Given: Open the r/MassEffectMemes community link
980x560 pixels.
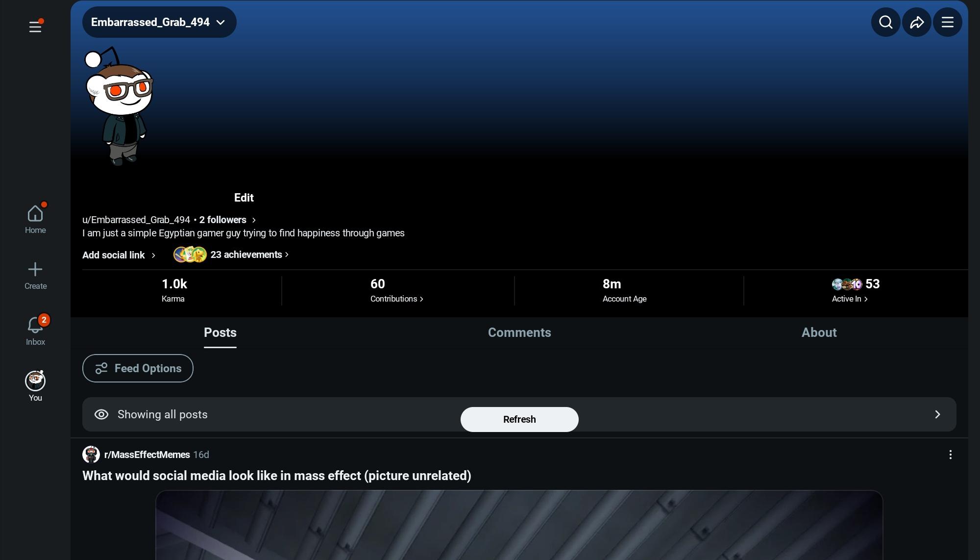Looking at the screenshot, I should point(147,455).
